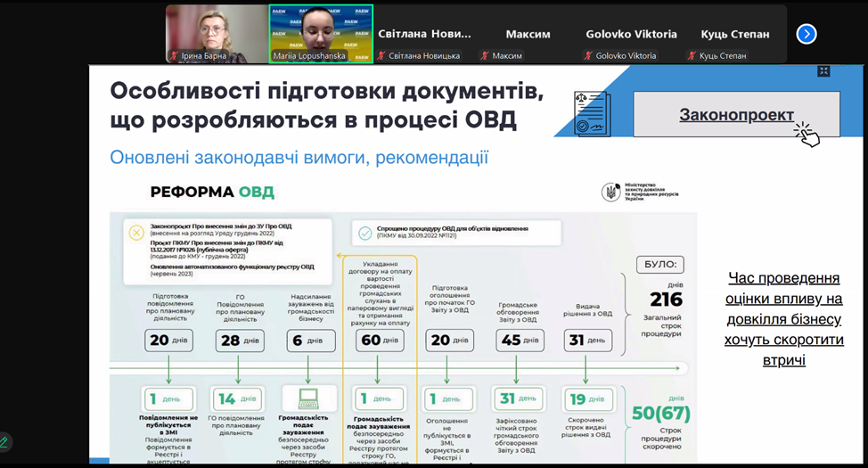Viewport: 868px width, 468px height.
Task: Follow the 'Час проведення оцінки впливу' link
Action: click(784, 319)
